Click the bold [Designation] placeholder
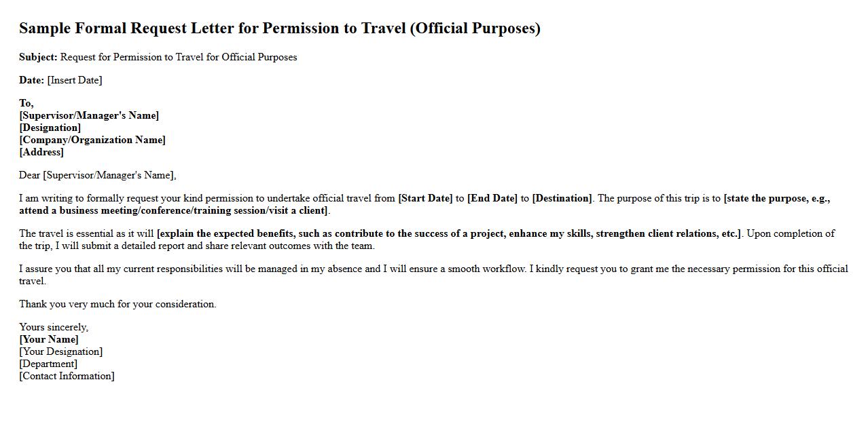This screenshot has height=441, width=868. tap(50, 128)
